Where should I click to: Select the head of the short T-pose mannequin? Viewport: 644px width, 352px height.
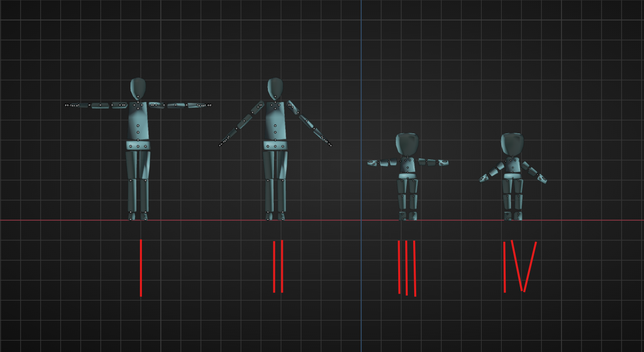pos(407,144)
